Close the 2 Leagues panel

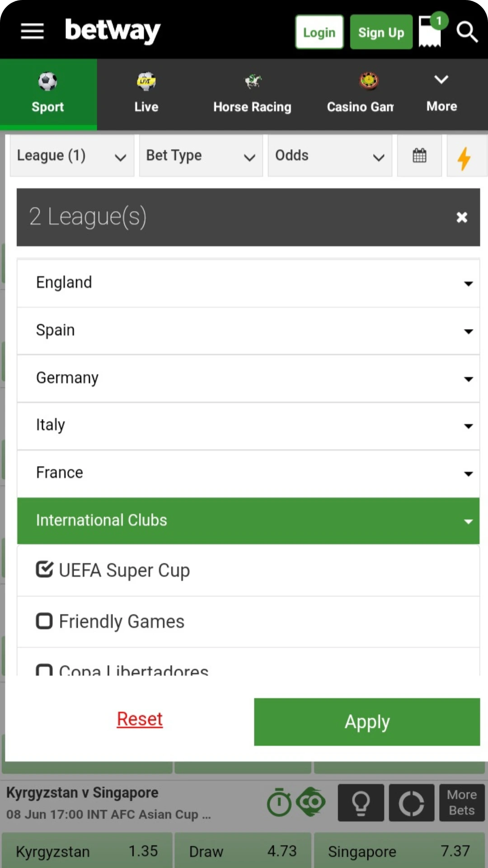pyautogui.click(x=461, y=217)
